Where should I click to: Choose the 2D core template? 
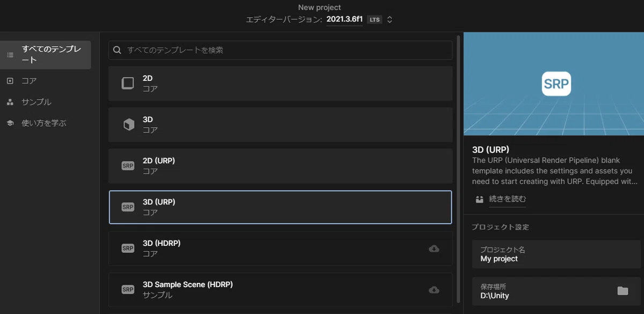pyautogui.click(x=280, y=83)
